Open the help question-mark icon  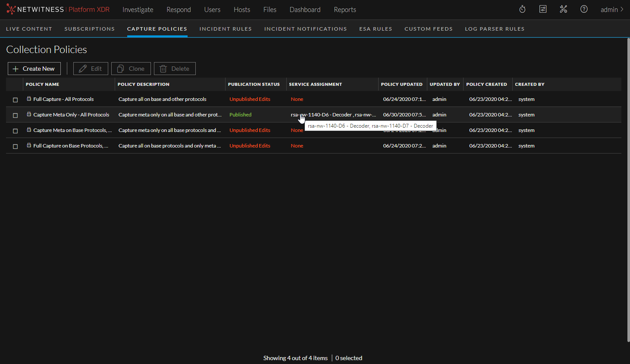pyautogui.click(x=584, y=9)
